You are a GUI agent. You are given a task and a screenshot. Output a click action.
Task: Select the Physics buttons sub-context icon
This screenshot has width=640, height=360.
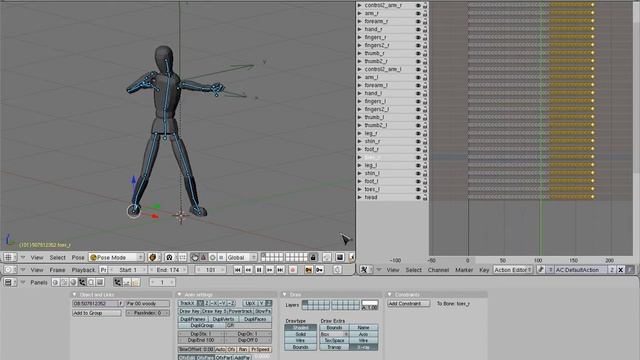click(x=127, y=282)
